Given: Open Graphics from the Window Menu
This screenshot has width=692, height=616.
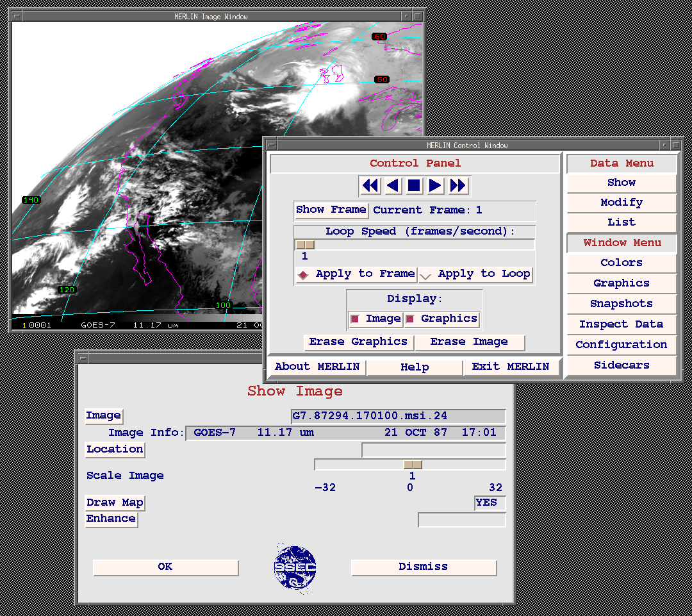Looking at the screenshot, I should coord(622,283).
